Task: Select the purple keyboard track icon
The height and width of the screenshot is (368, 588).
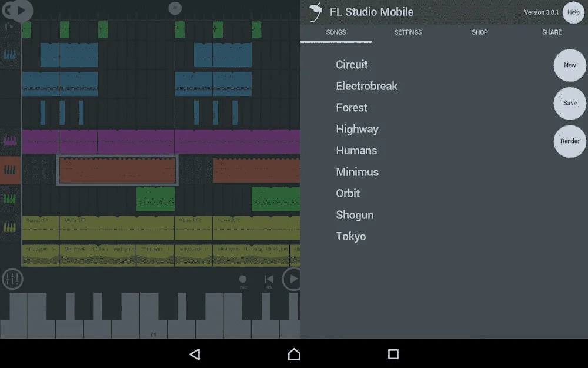Action: tap(10, 141)
